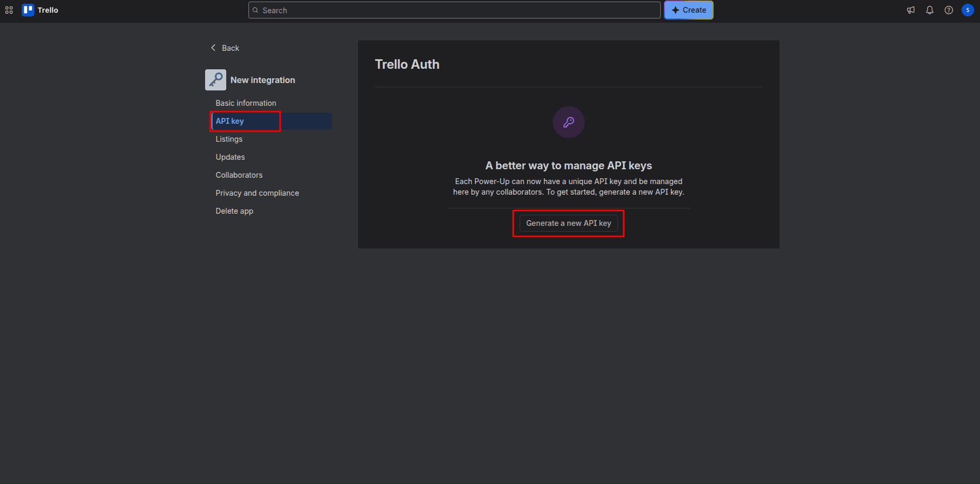The image size is (980, 484).
Task: Open Privacy and compliance section
Action: pos(257,193)
